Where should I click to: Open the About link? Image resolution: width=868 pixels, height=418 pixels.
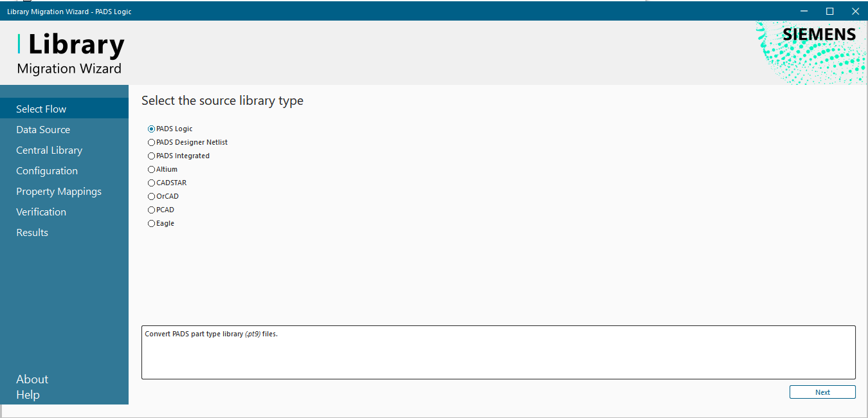[x=32, y=379]
